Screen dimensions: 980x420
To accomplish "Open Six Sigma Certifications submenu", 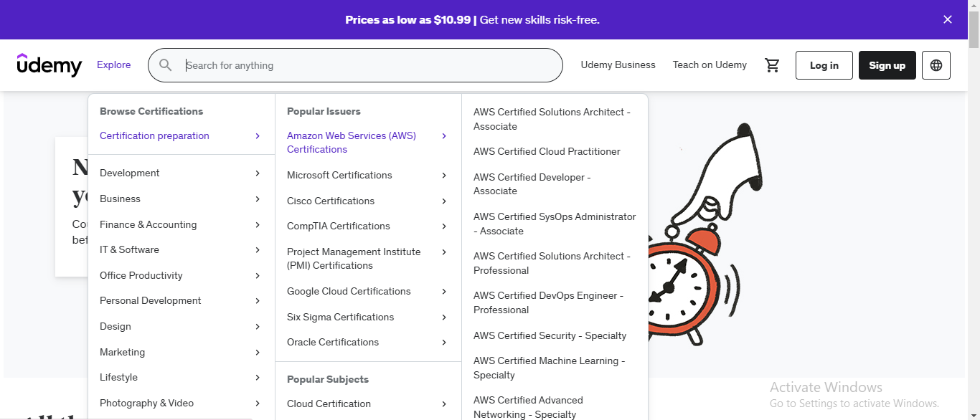I will tap(368, 318).
